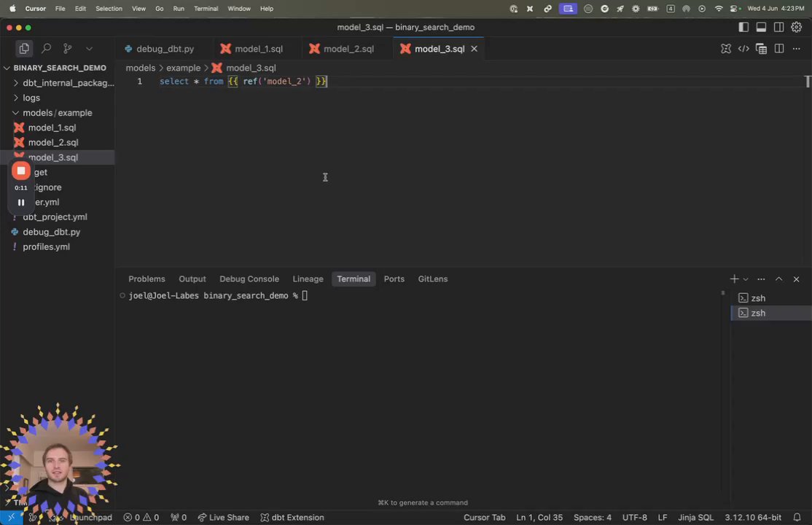
Task: Open Cursor settings gear icon
Action: 796,27
